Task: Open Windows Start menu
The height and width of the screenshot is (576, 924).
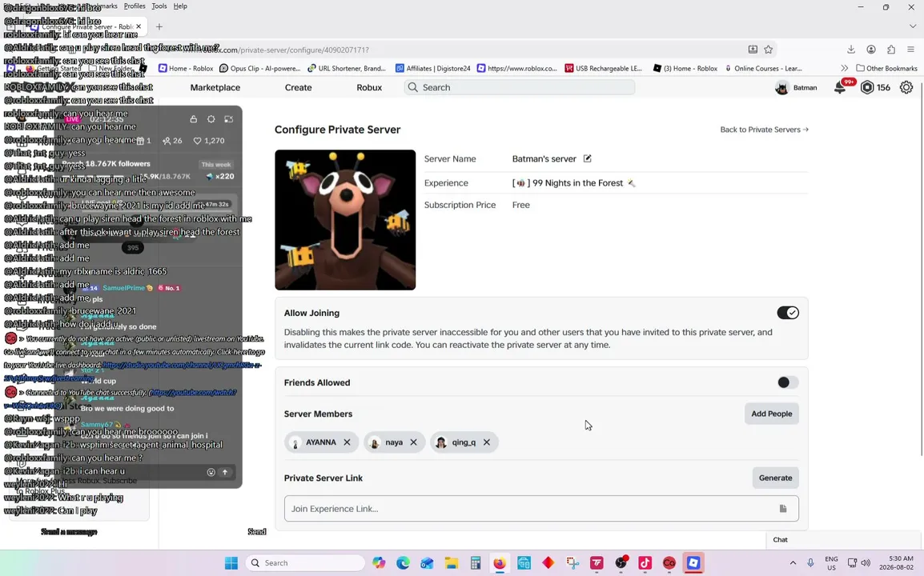Action: pos(231,563)
